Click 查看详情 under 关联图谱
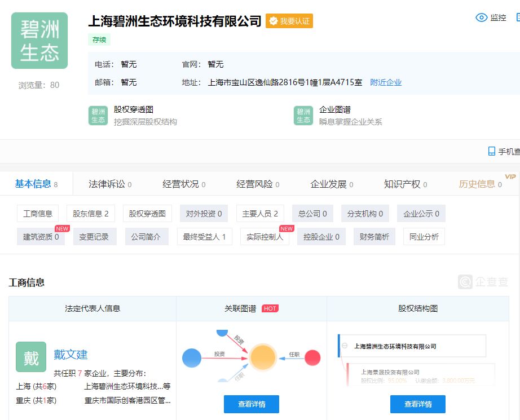520x420 pixels. 251,404
